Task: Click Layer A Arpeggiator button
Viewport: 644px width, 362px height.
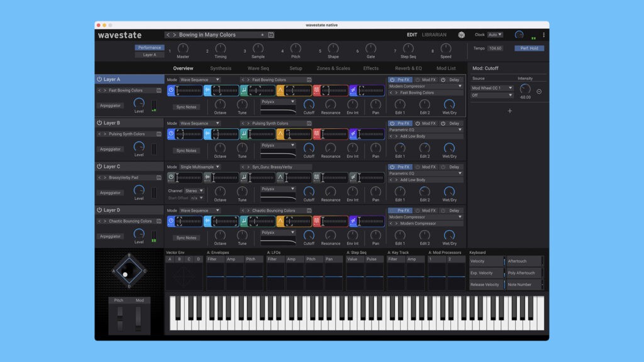Action: point(111,106)
